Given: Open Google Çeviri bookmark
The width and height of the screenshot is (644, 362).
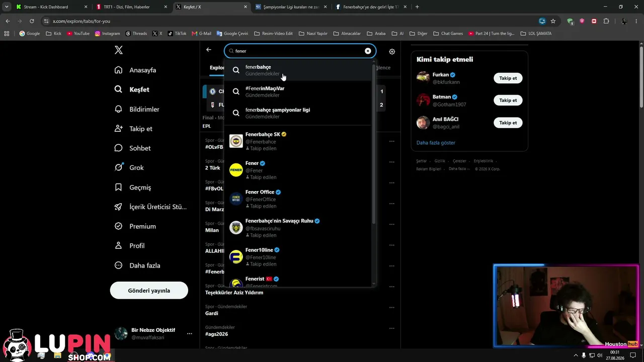Looking at the screenshot, I should pyautogui.click(x=232, y=34).
